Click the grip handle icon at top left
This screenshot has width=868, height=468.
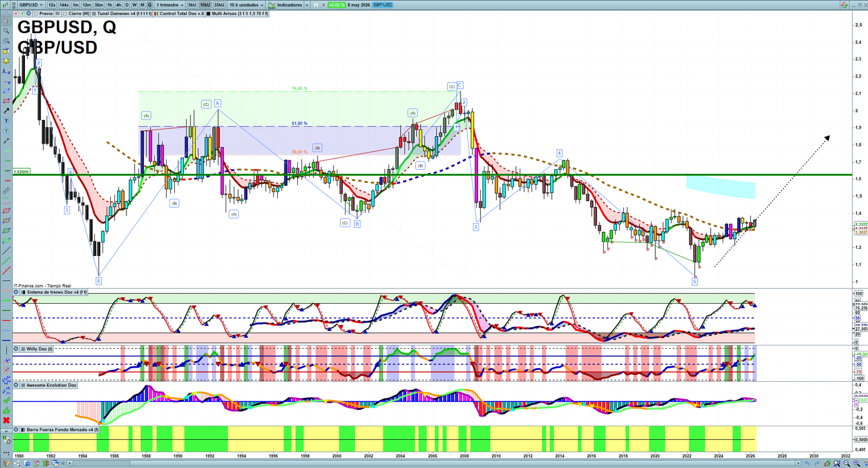[14, 5]
